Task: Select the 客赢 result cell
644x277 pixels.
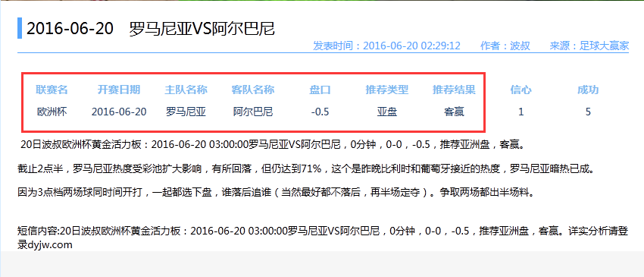Action: (x=454, y=112)
